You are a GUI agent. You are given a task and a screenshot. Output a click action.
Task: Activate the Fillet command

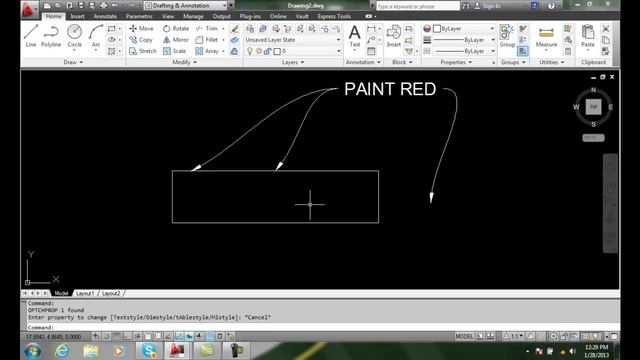pos(207,40)
